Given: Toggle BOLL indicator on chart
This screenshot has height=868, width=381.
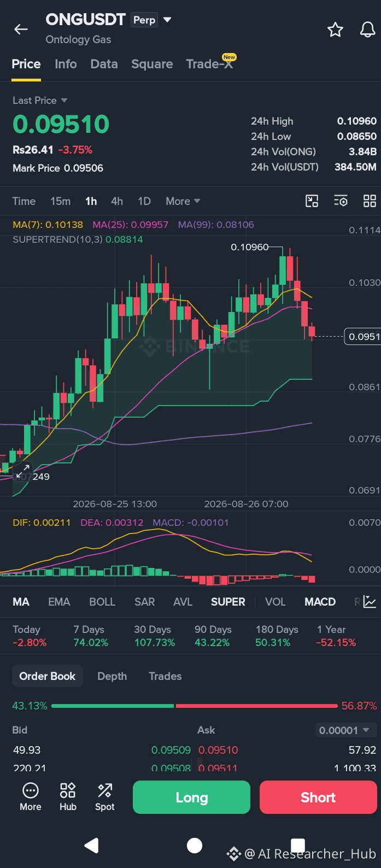Looking at the screenshot, I should tap(102, 602).
